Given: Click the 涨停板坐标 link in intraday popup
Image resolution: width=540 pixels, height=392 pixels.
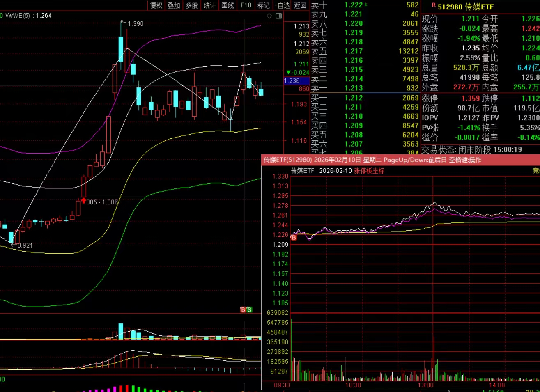Looking at the screenshot, I should tap(369, 171).
